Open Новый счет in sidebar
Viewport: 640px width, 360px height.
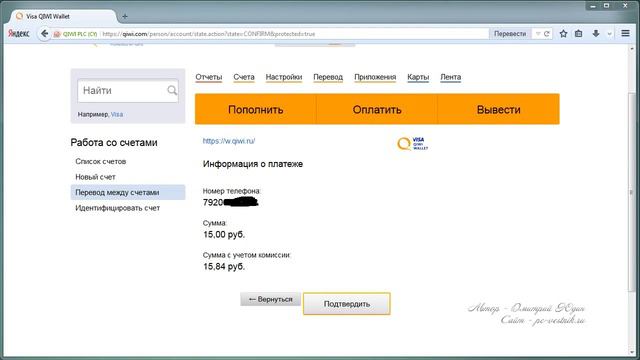click(x=95, y=177)
